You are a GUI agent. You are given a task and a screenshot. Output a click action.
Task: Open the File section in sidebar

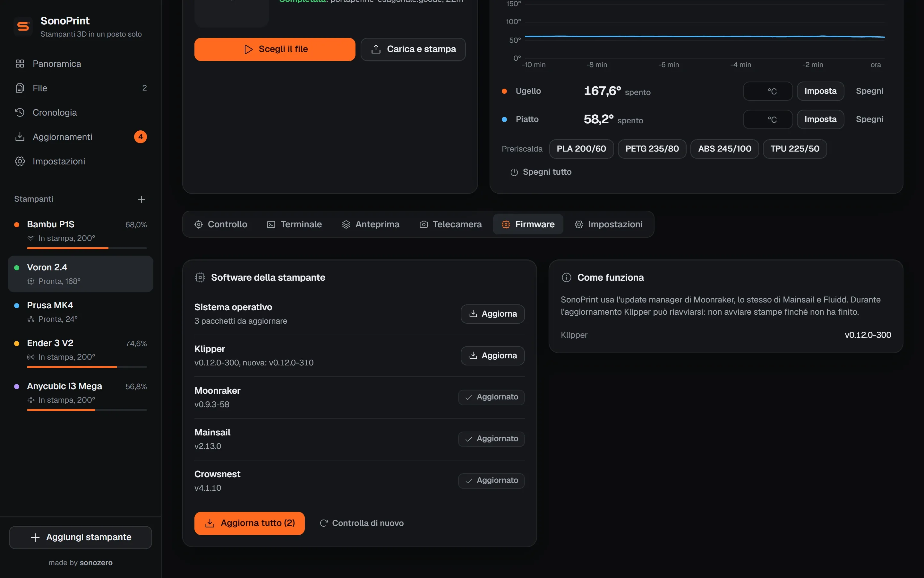(x=81, y=88)
